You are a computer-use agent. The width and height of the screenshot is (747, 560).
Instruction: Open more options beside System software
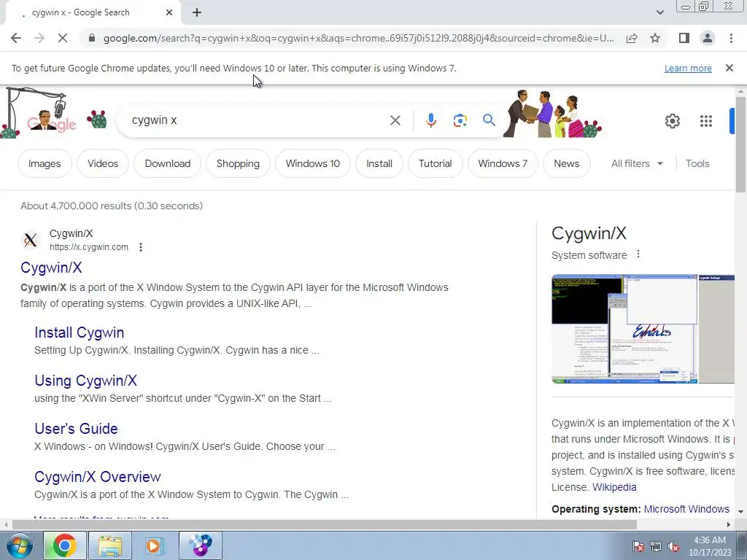tap(638, 254)
